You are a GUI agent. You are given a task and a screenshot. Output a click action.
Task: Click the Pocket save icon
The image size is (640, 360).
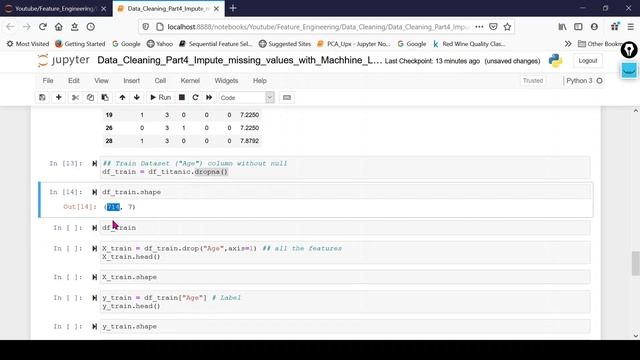click(x=493, y=27)
